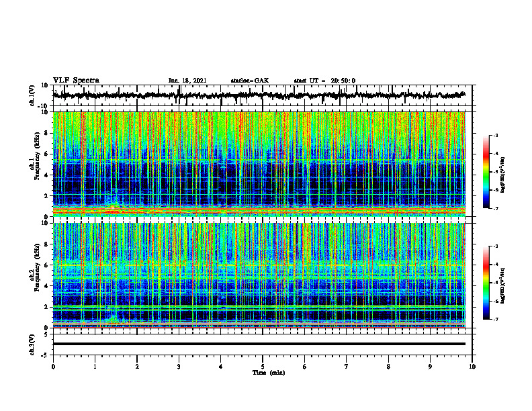Click the time axis tick label "5"
The width and height of the screenshot is (532, 411).
[263, 367]
